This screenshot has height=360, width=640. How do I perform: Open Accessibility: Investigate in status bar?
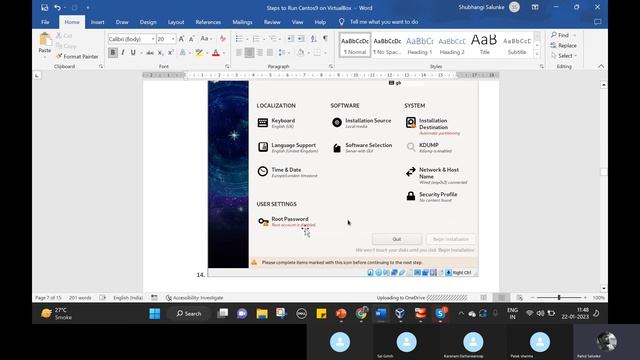click(x=194, y=298)
